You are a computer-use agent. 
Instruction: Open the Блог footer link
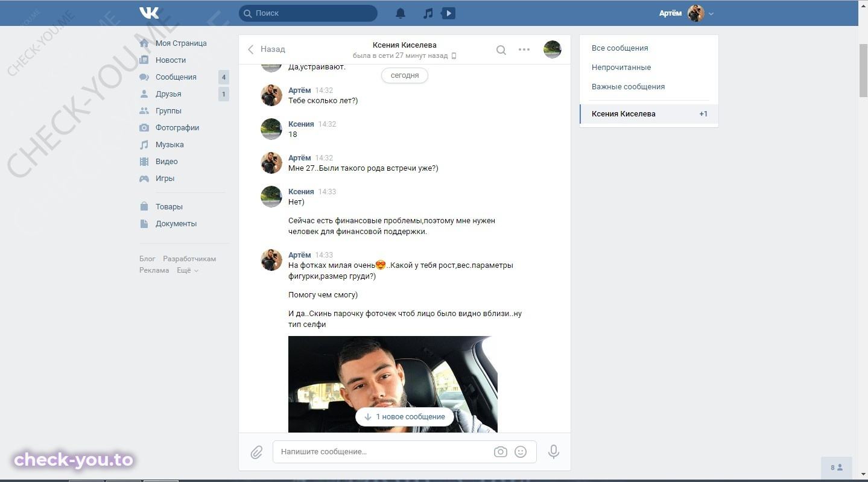pyautogui.click(x=147, y=259)
